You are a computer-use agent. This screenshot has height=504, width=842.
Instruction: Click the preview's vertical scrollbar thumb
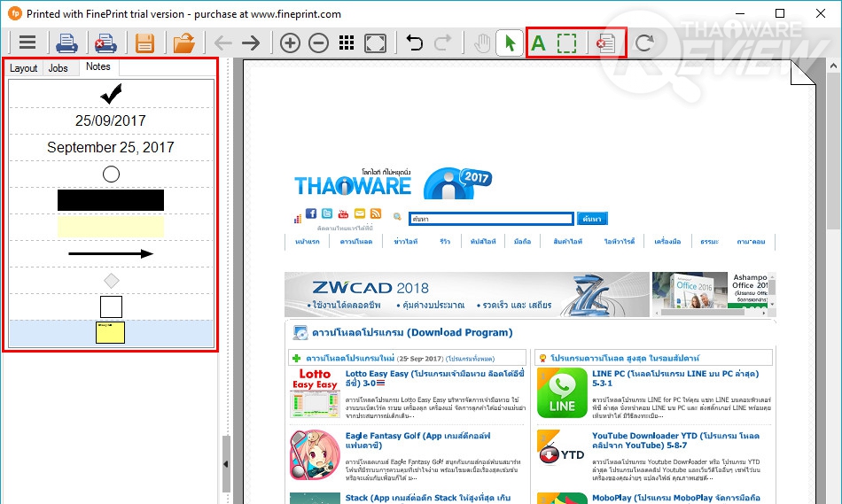(x=833, y=151)
